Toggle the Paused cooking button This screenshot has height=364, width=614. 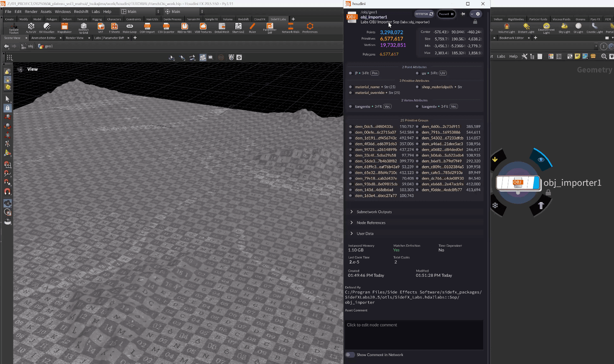(x=446, y=14)
